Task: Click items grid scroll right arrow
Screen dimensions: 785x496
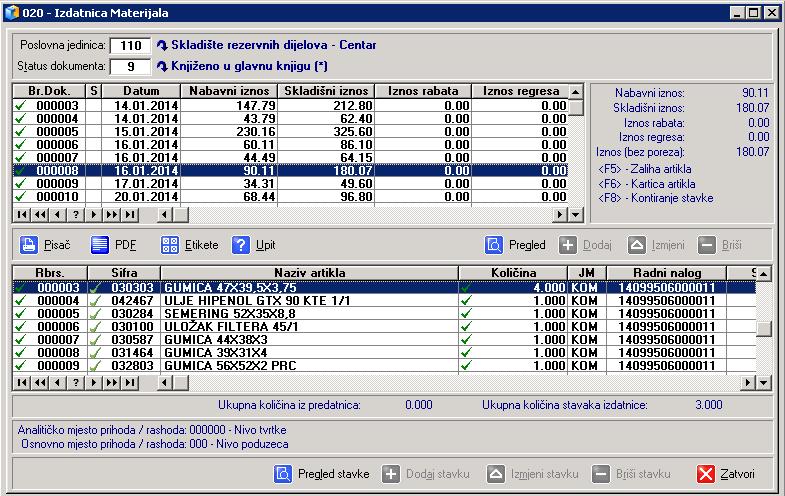Action: pyautogui.click(x=747, y=383)
